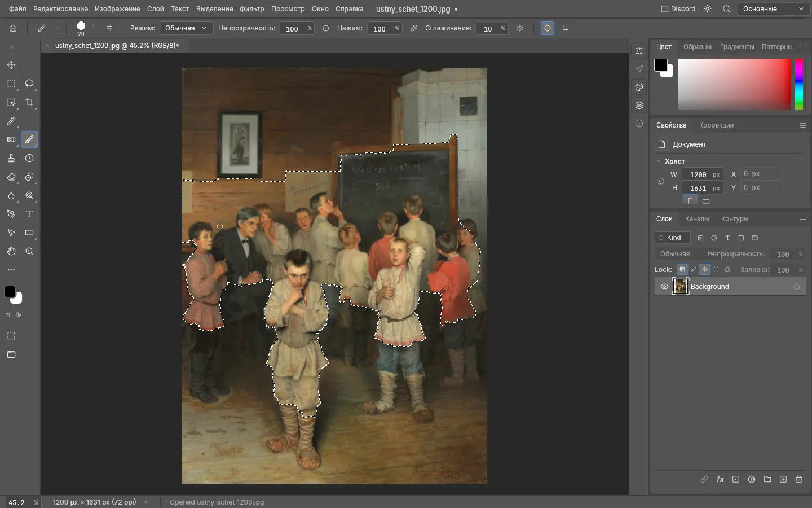Open the Изображение menu
The image size is (812, 508).
coord(117,9)
